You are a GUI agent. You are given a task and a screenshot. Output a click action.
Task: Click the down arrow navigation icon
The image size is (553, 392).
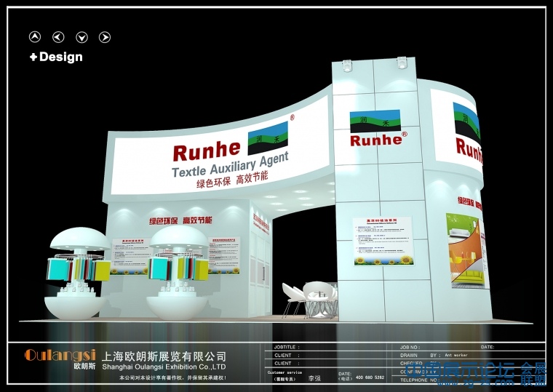[x=81, y=37]
